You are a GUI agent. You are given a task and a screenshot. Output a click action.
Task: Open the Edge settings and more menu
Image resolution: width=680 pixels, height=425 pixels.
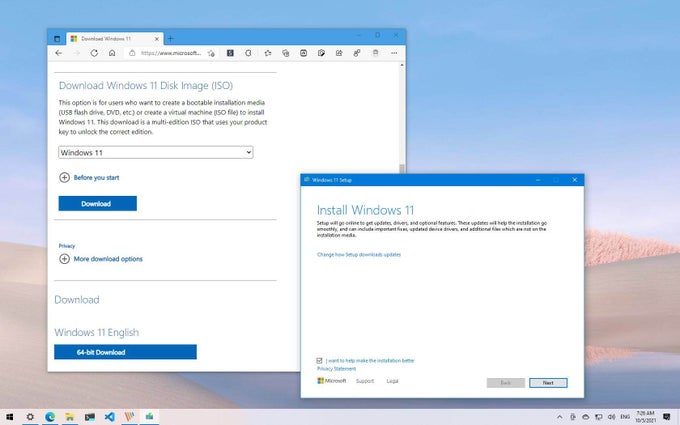click(x=395, y=53)
